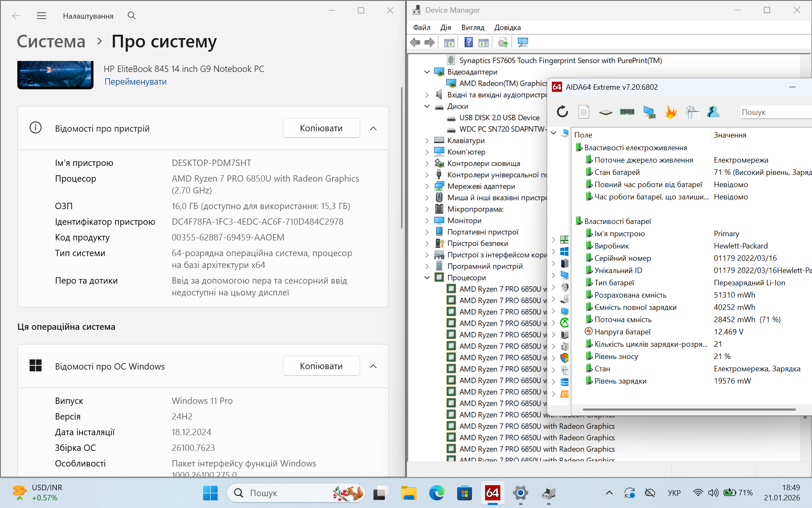The image size is (812, 508).
Task: Click the AIDA64 monitor diagnostics icon
Action: (x=649, y=112)
